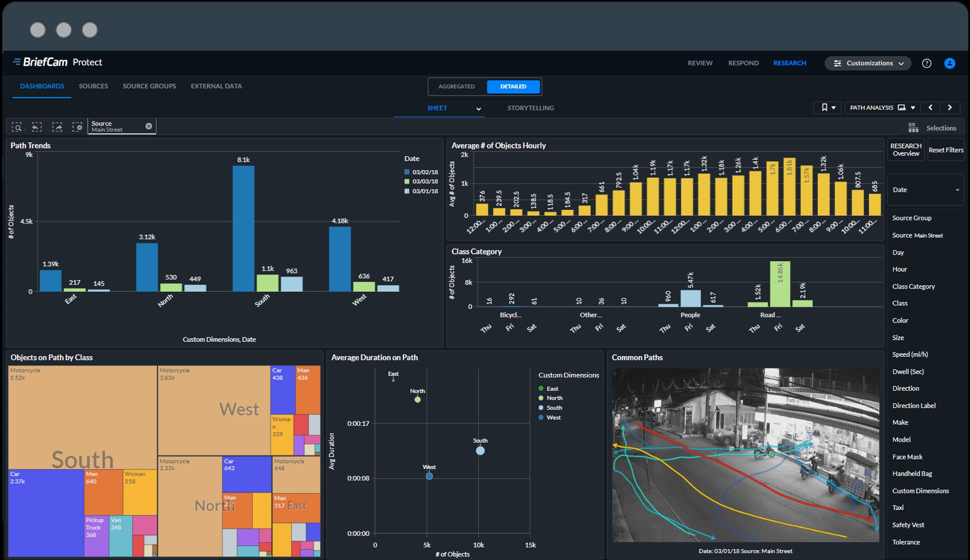Select the Detailed view mode
The image size is (970, 560).
tap(513, 87)
